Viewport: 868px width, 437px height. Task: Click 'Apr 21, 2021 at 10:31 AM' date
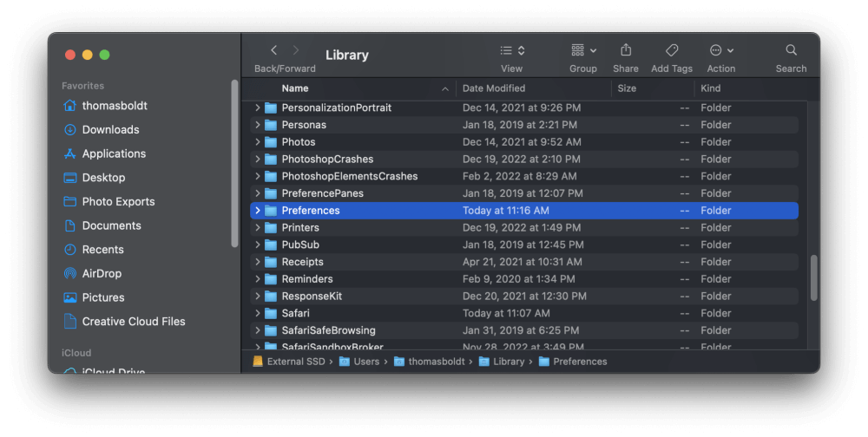(x=522, y=262)
